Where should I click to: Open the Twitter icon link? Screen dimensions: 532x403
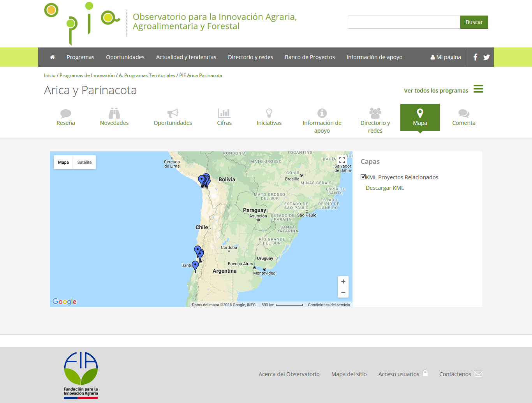point(486,57)
